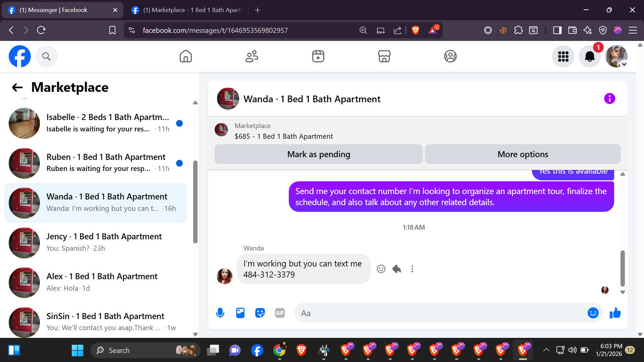The height and width of the screenshot is (362, 644).
Task: Open the sticker picker icon
Action: coord(260,313)
